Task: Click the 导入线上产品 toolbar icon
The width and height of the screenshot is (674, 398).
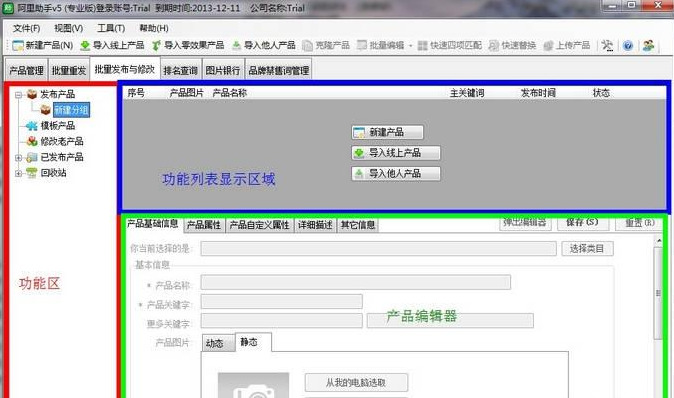Action: coord(85,45)
